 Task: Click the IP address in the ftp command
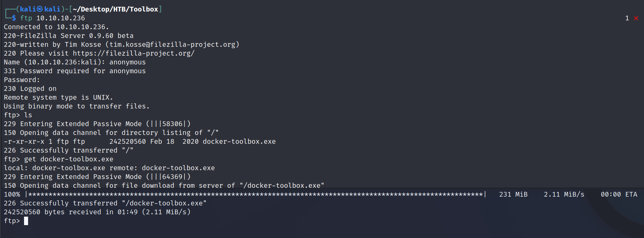click(x=61, y=18)
